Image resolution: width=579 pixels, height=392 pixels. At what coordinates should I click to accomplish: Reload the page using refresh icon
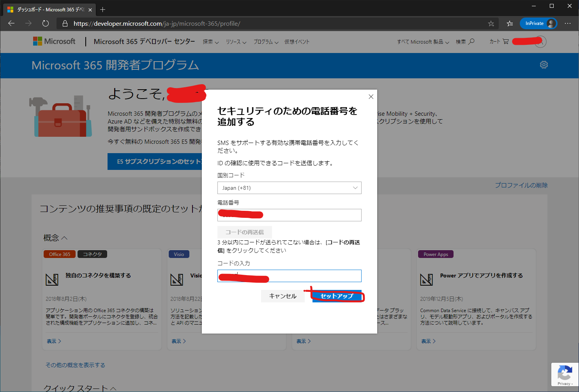46,23
